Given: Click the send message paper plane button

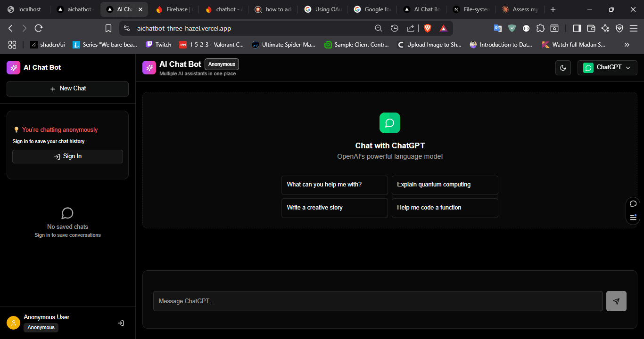Looking at the screenshot, I should pos(616,301).
